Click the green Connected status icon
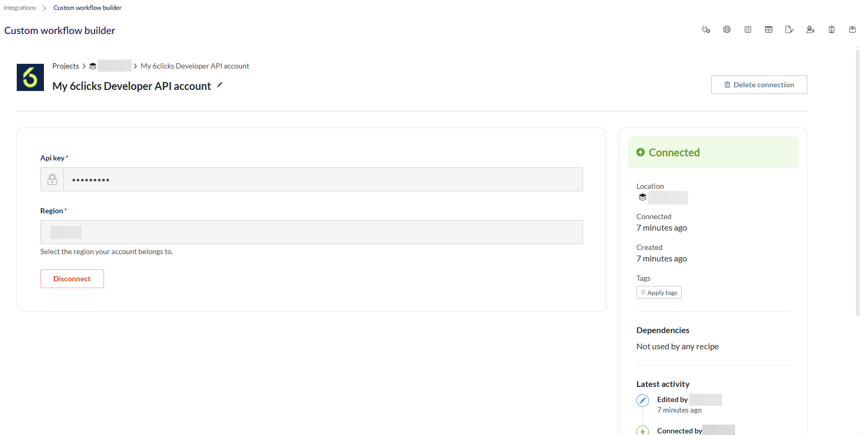The width and height of the screenshot is (868, 435). [641, 152]
